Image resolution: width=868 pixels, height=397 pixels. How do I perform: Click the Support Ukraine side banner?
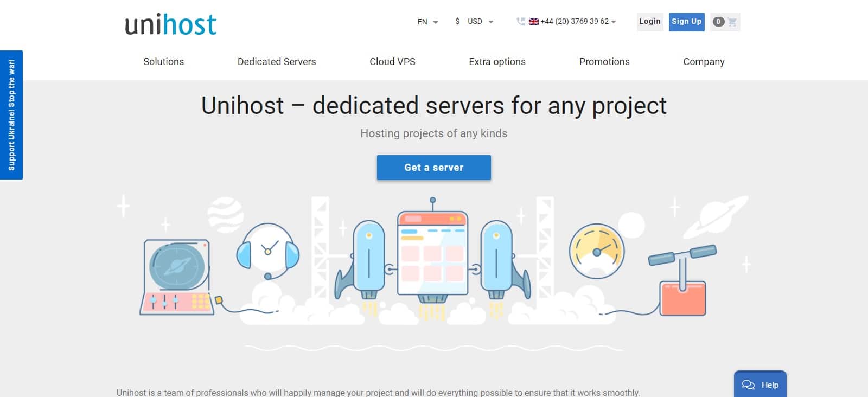click(11, 115)
